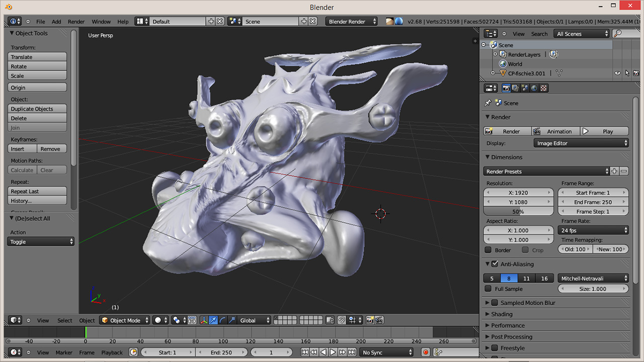Image resolution: width=644 pixels, height=362 pixels.
Task: Select the Rotate manipulator arc icon
Action: (x=222, y=320)
